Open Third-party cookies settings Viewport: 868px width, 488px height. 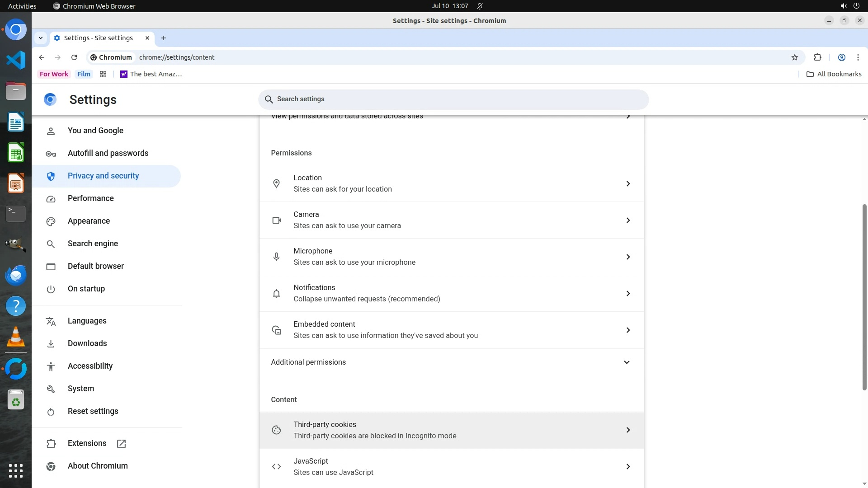[451, 430]
